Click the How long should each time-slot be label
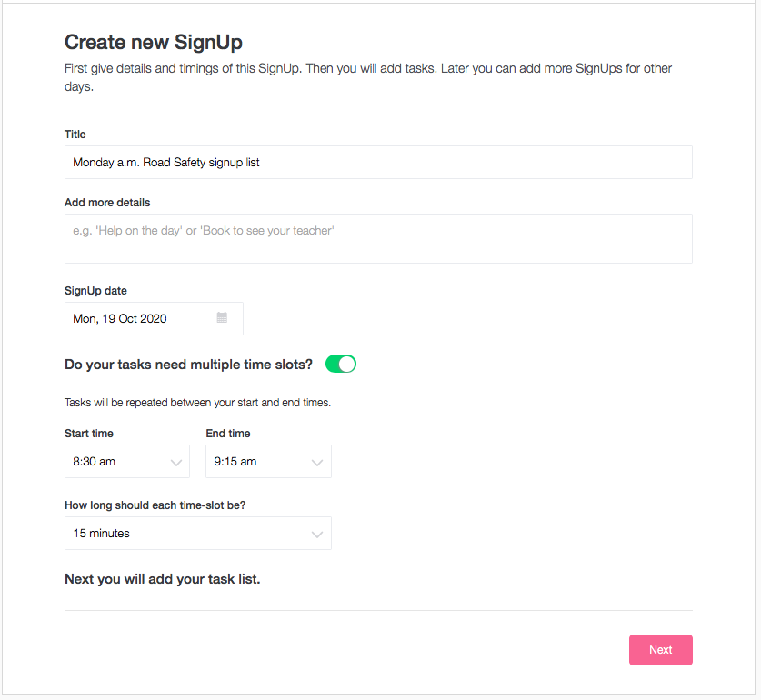Screen dimensions: 761x700 pos(155,505)
